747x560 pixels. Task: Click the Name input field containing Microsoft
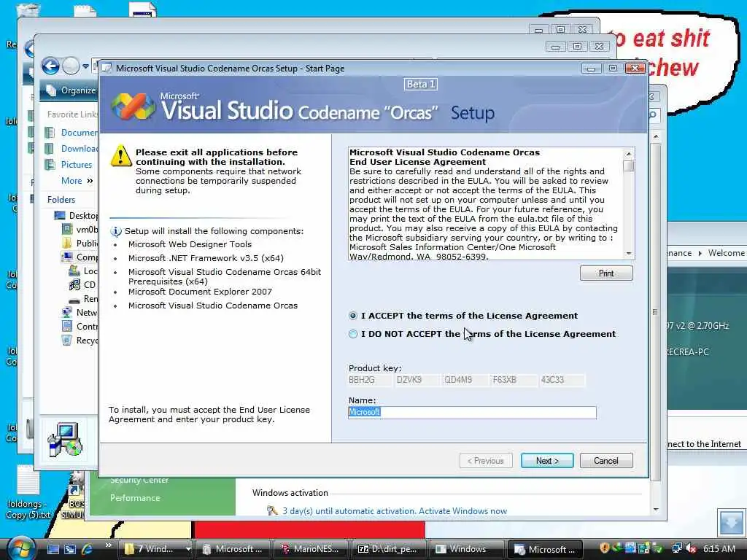pyautogui.click(x=472, y=413)
